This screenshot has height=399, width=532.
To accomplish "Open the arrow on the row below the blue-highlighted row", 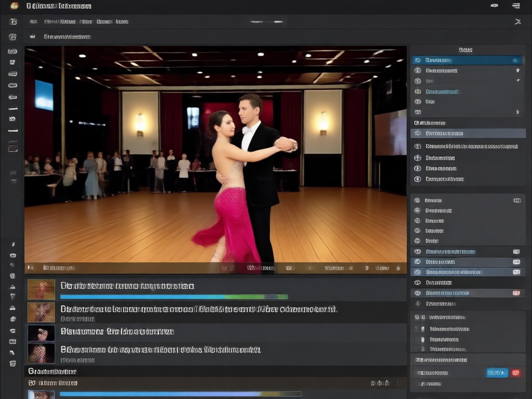I will pos(517,71).
